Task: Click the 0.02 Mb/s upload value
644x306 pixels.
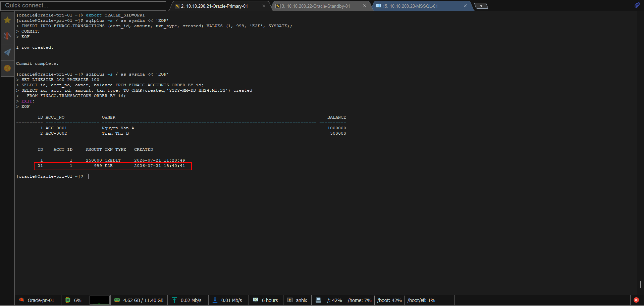Action: pos(191,300)
